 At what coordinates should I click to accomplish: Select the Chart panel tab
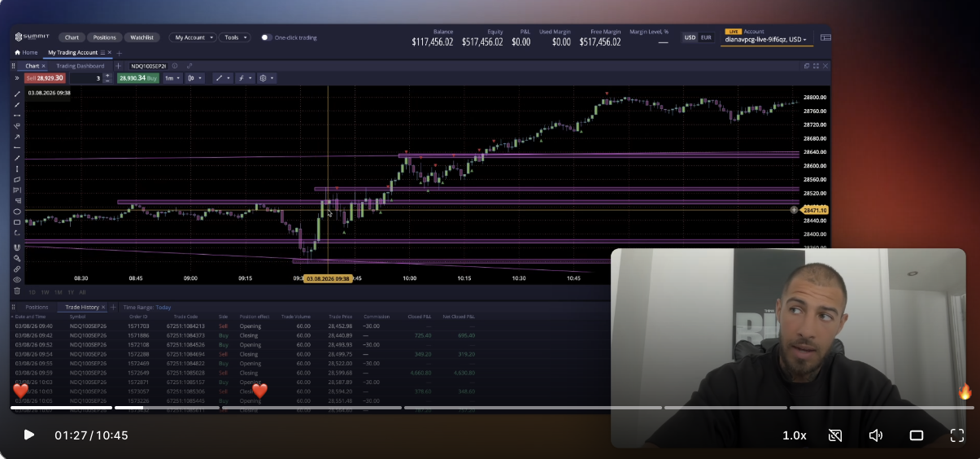tap(32, 66)
